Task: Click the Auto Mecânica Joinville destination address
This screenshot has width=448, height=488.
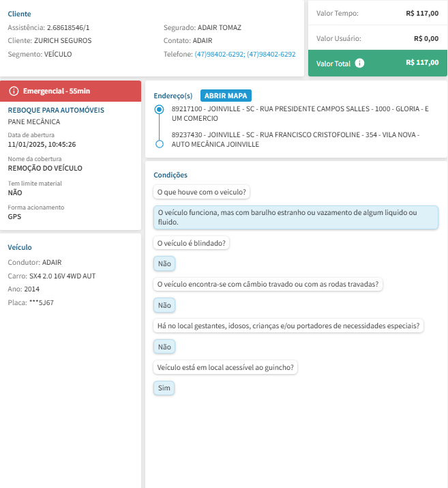Action: 295,139
